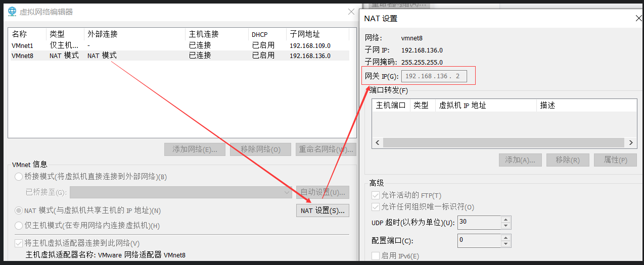644x265 pixels.
Task: Click the port forwarding horizontal scrollbar track
Action: coord(504,143)
